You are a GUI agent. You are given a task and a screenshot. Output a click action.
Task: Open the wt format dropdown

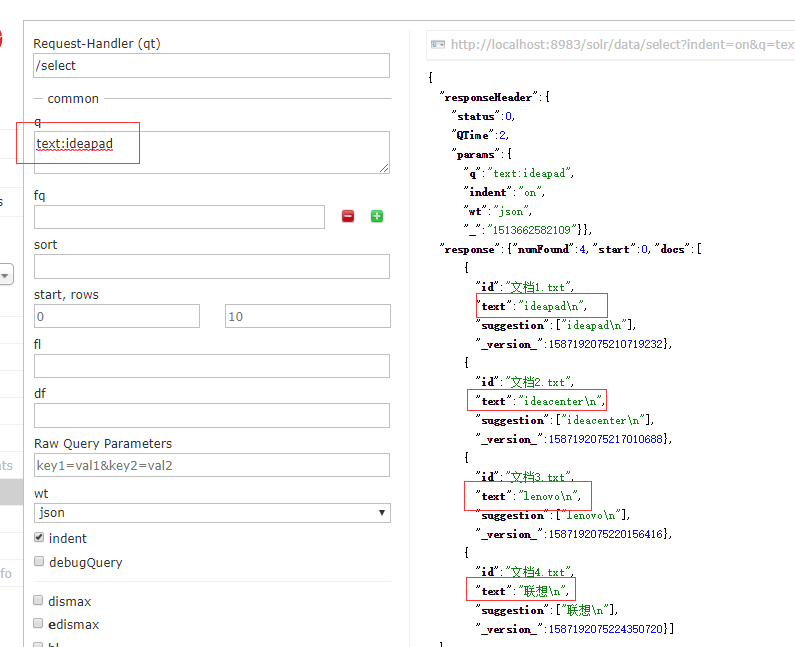coord(212,513)
